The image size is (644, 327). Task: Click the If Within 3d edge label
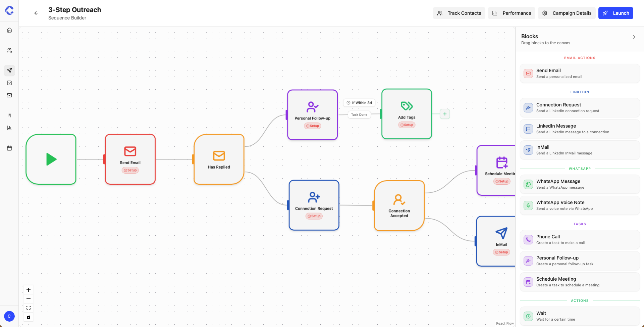click(359, 103)
